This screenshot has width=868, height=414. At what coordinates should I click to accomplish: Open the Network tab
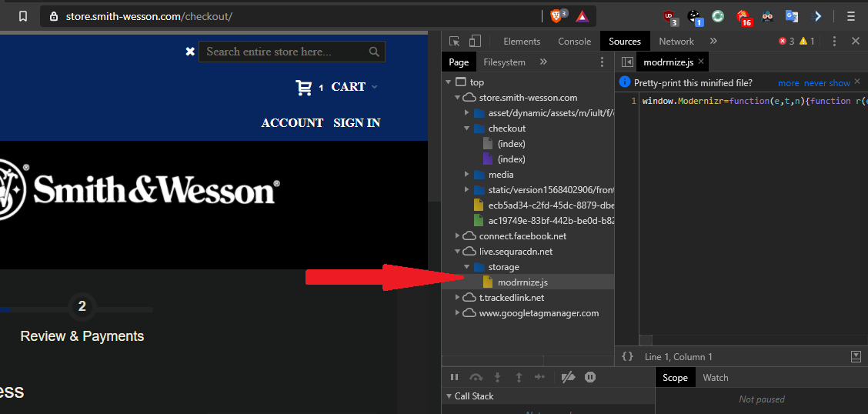tap(676, 42)
